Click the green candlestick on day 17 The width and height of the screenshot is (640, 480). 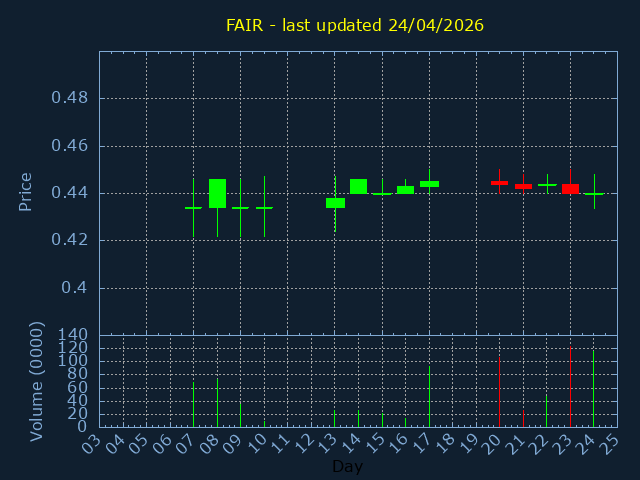coord(429,184)
